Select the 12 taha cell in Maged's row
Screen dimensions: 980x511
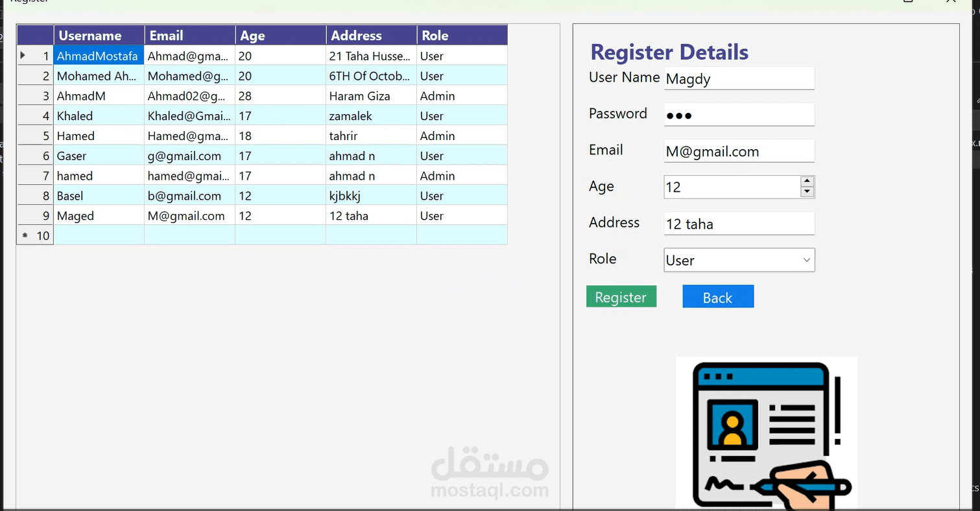coord(372,216)
